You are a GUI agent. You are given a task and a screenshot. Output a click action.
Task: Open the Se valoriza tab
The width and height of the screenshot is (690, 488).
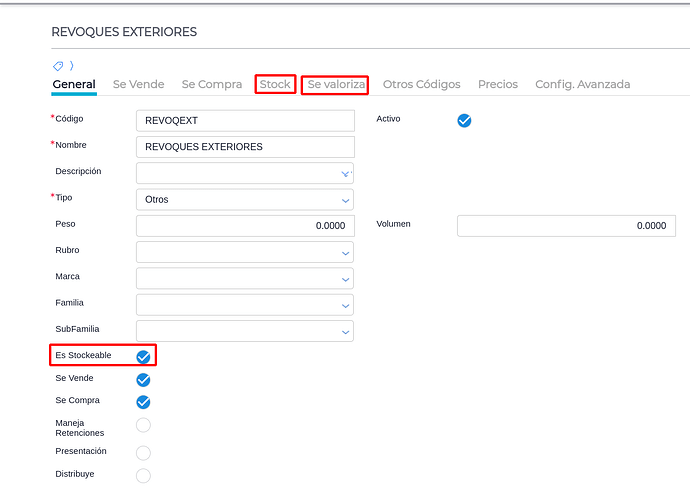click(336, 85)
